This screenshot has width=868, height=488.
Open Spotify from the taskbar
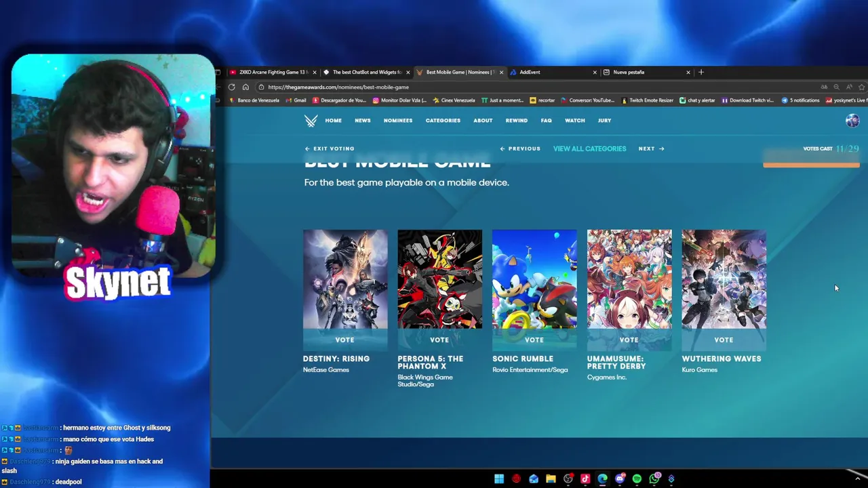coord(637,479)
